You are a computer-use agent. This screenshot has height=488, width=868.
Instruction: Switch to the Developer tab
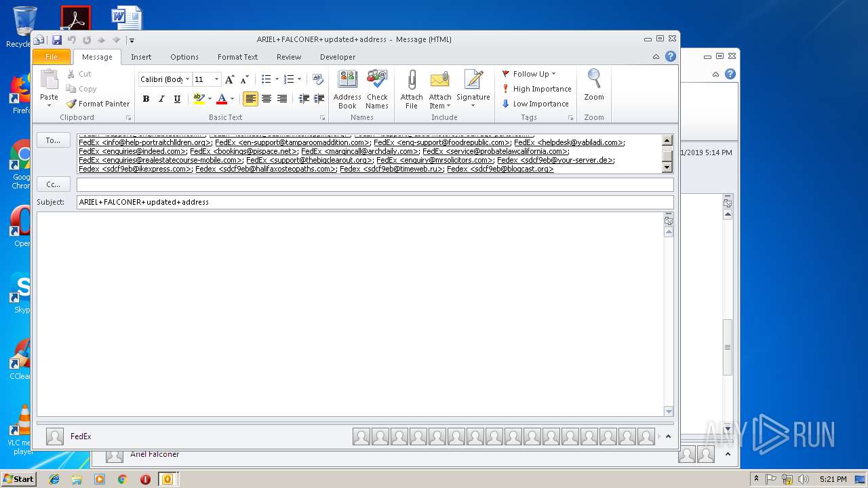click(x=338, y=57)
